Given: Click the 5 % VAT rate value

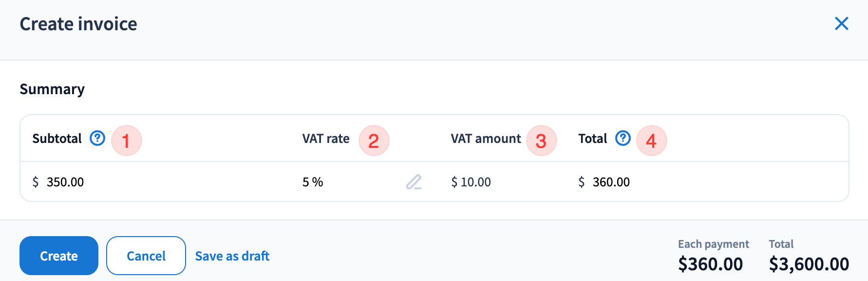Looking at the screenshot, I should coord(313,182).
